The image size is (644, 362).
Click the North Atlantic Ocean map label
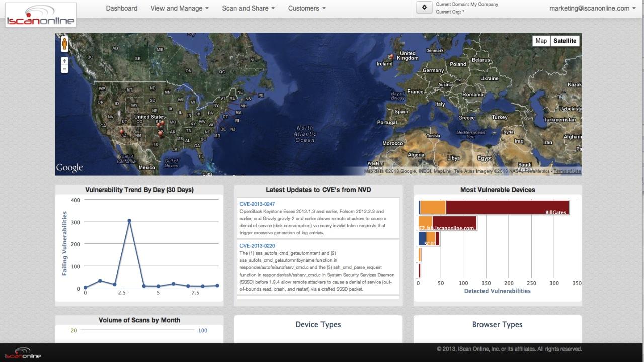pos(305,134)
